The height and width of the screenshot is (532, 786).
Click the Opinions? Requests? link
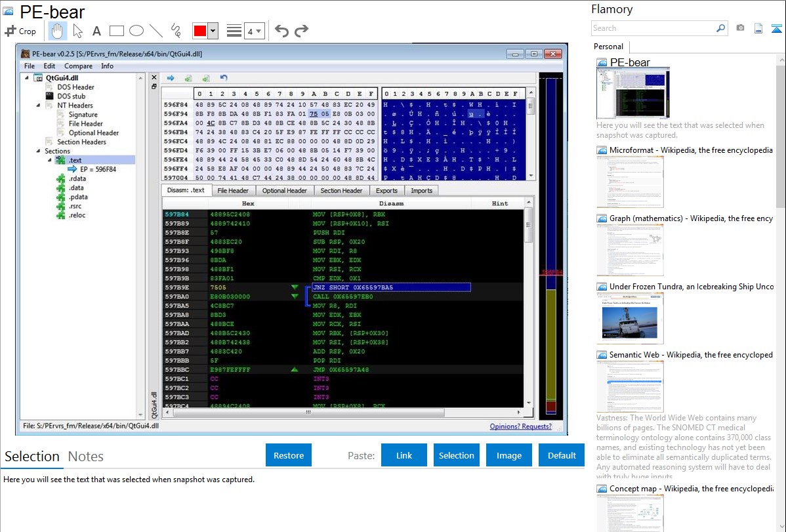click(520, 426)
